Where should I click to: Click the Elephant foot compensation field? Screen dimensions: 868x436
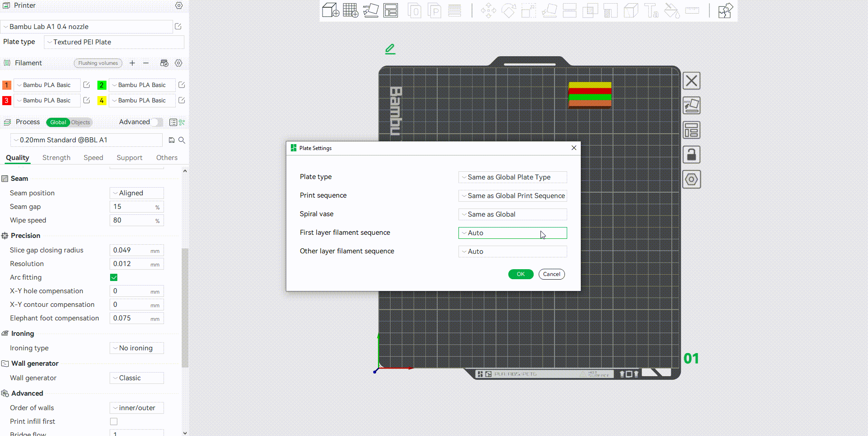pos(136,318)
